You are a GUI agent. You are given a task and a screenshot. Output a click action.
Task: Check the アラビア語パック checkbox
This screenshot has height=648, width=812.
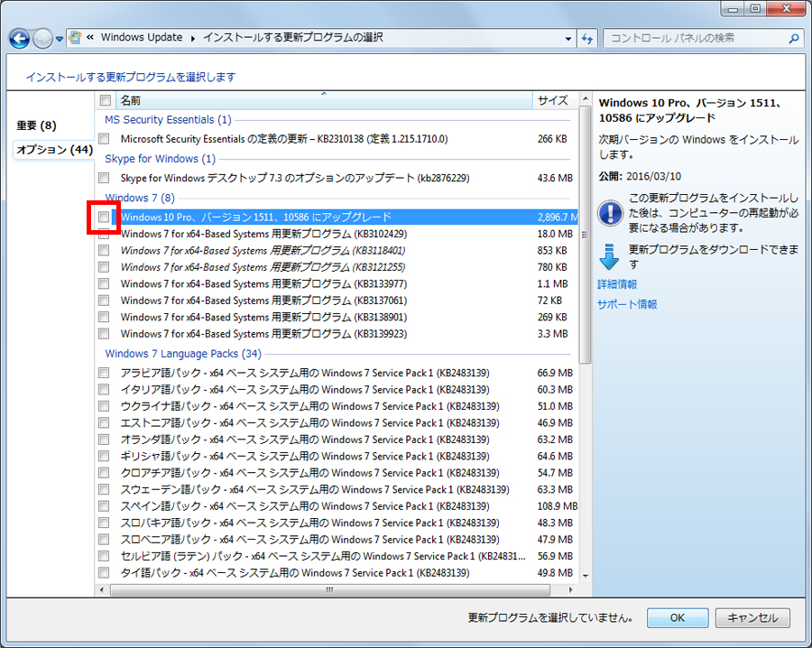[104, 373]
